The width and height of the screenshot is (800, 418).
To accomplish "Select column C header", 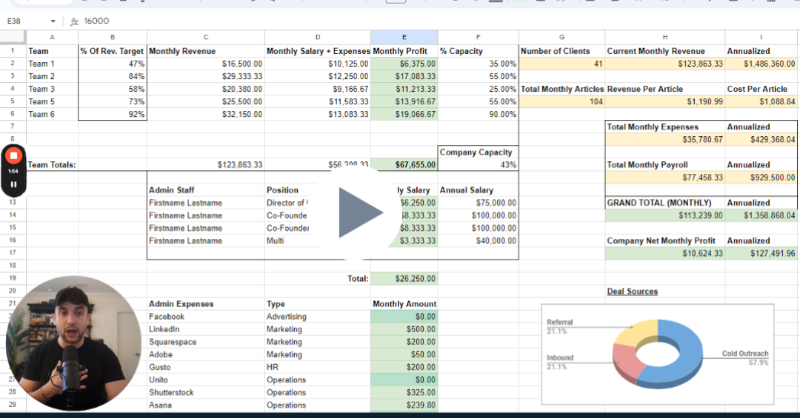I will tap(206, 37).
